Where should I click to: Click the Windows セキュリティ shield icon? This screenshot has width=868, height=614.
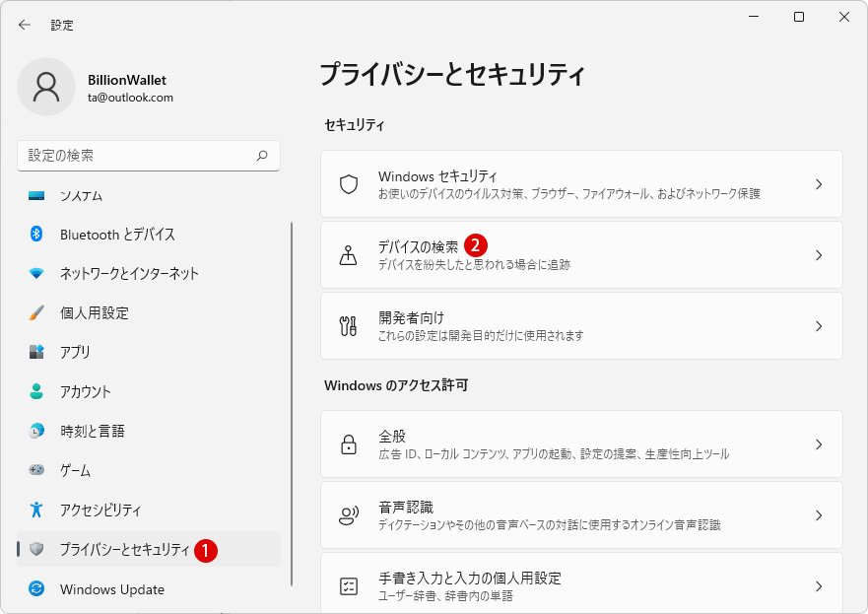click(348, 184)
